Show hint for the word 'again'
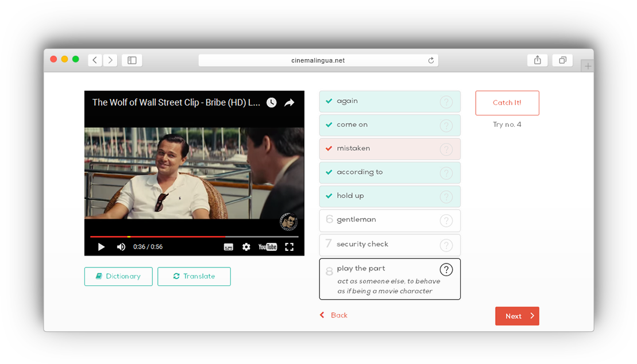This screenshot has height=364, width=637. (x=446, y=102)
